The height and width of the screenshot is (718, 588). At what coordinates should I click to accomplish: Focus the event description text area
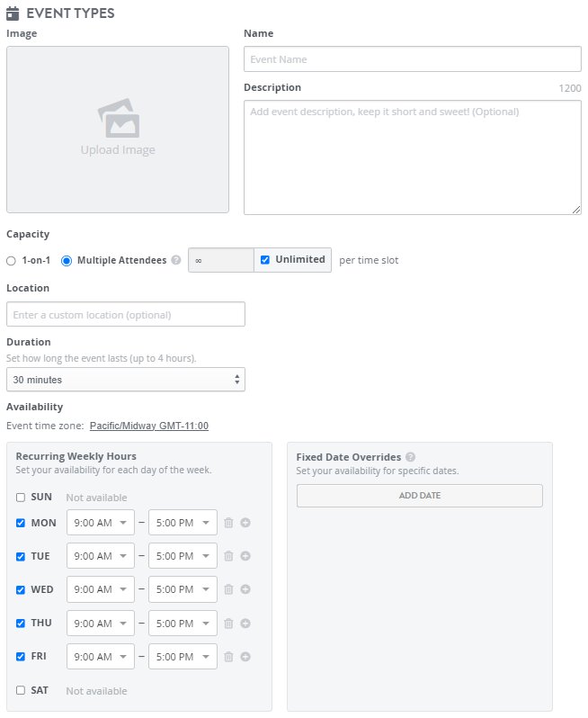(413, 157)
